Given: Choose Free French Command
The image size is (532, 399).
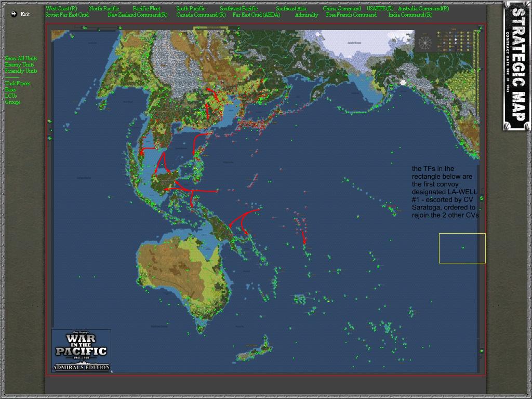Looking at the screenshot, I should pyautogui.click(x=351, y=15).
